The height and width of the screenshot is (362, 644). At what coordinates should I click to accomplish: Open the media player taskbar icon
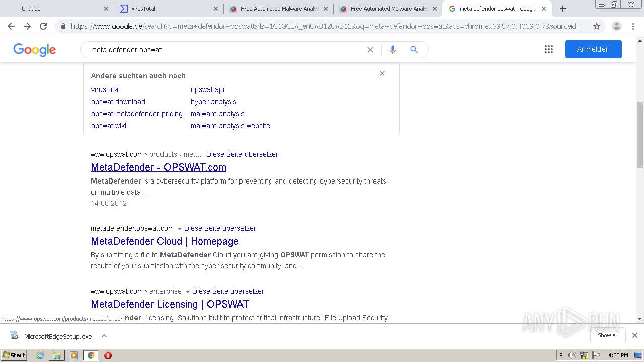pos(74,355)
